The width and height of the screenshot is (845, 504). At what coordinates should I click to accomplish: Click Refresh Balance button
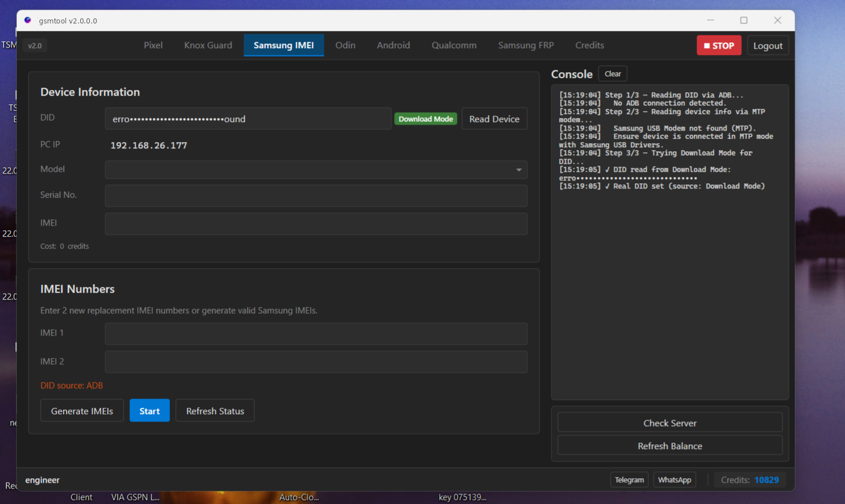click(x=670, y=446)
